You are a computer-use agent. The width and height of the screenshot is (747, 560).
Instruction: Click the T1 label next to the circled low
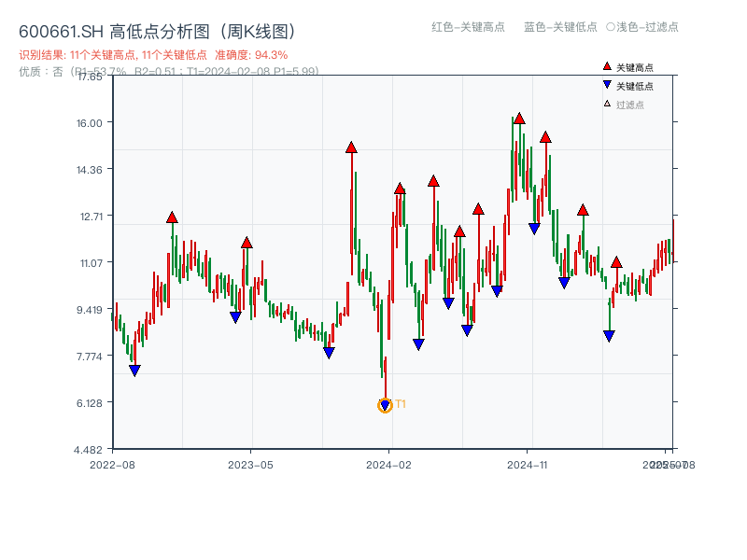click(400, 403)
